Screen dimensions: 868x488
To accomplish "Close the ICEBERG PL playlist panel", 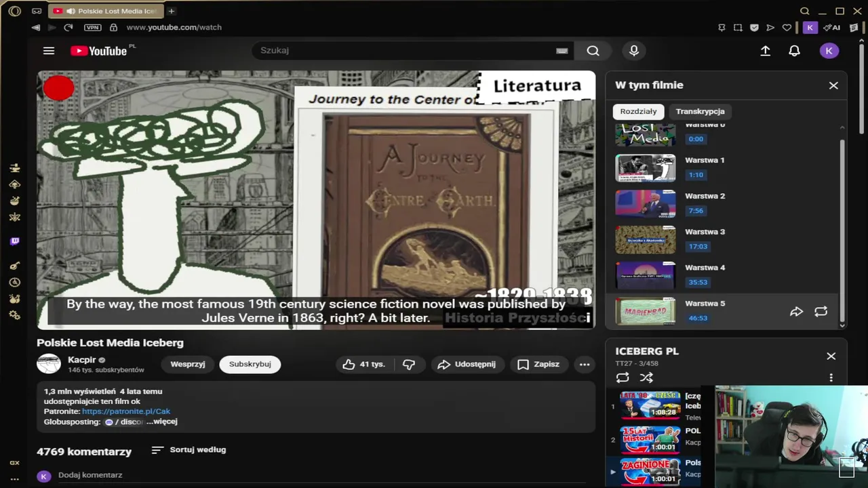I will pyautogui.click(x=831, y=357).
